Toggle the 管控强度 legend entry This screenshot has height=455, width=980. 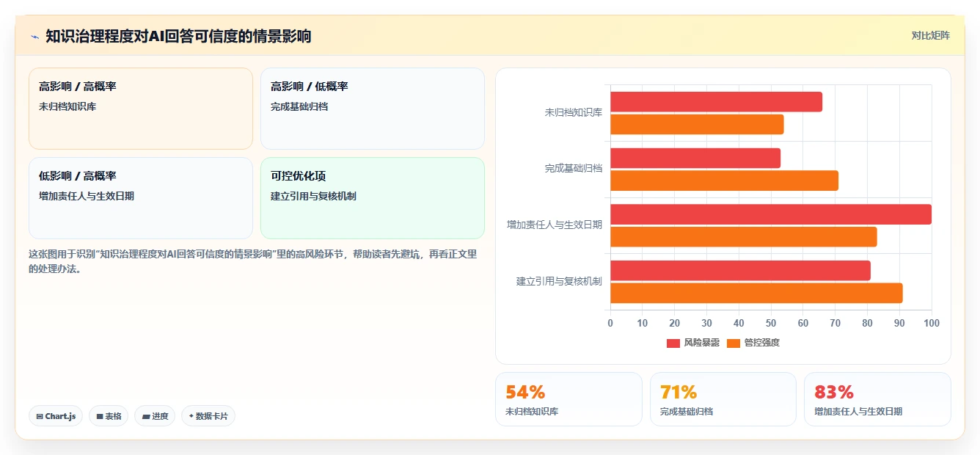pos(753,343)
